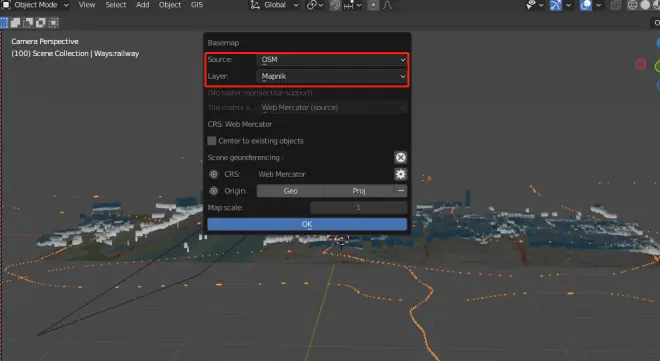Toggle proportional editing dot icon
This screenshot has width=660, height=361.
[373, 5]
